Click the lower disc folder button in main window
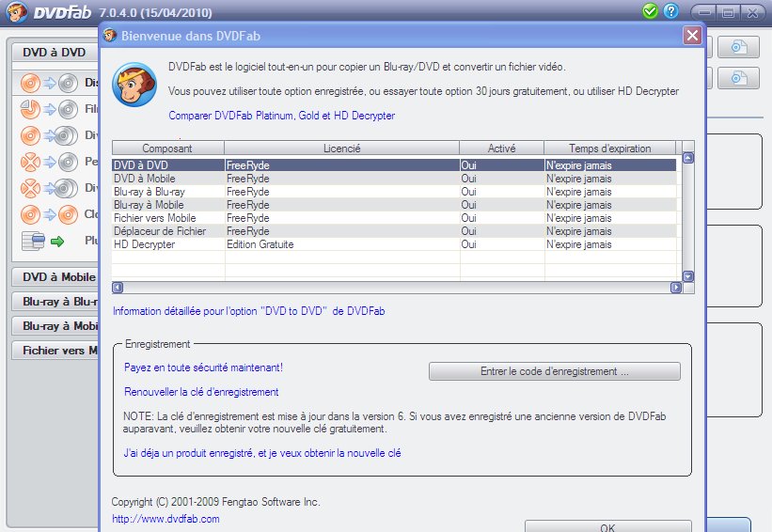 point(738,78)
